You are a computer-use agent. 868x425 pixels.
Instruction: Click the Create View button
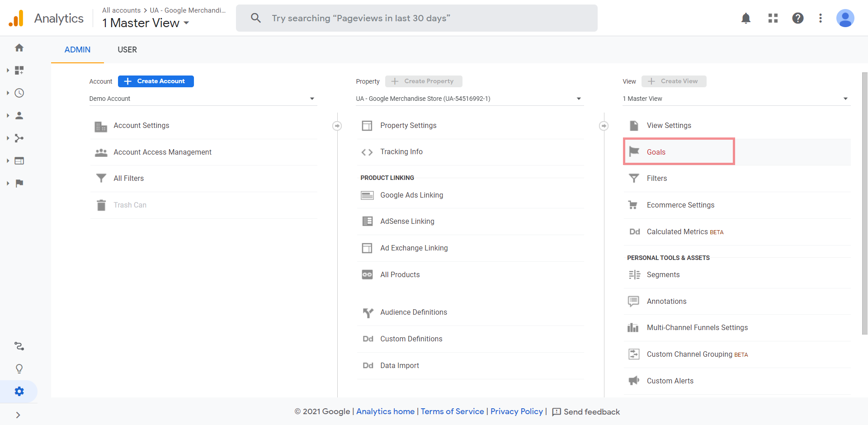(674, 81)
